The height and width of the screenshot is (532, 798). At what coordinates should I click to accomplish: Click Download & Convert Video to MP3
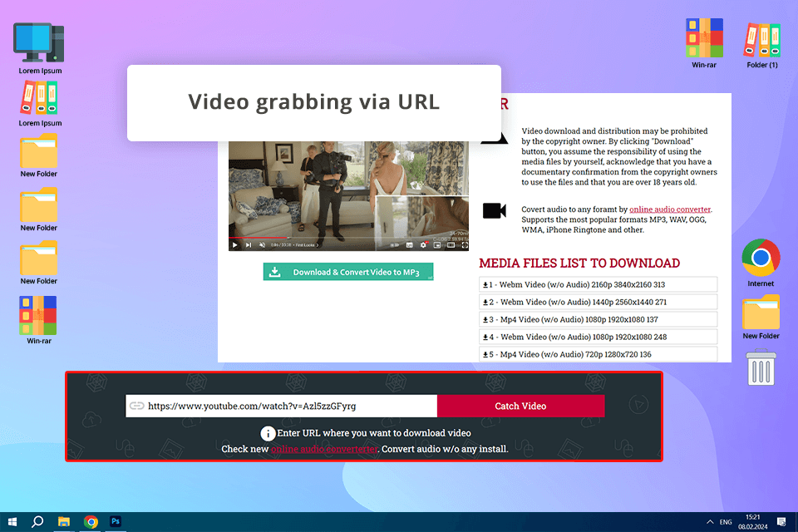[x=348, y=272]
